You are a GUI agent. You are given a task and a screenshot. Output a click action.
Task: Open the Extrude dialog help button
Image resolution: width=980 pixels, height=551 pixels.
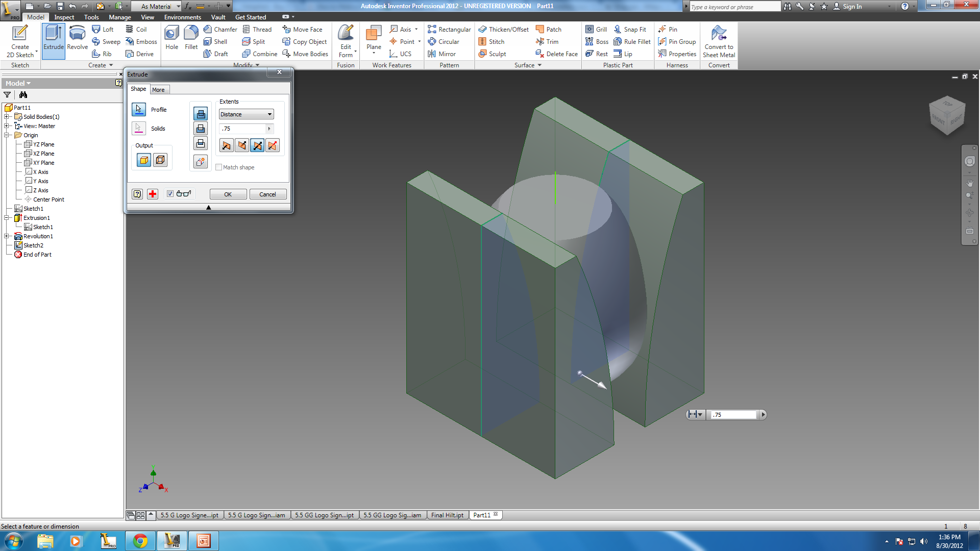(137, 194)
